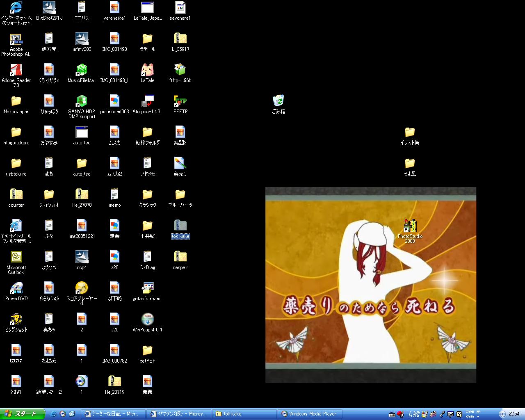The image size is (525, 420).
Task: Select the memo text file icon
Action: pyautogui.click(x=114, y=198)
